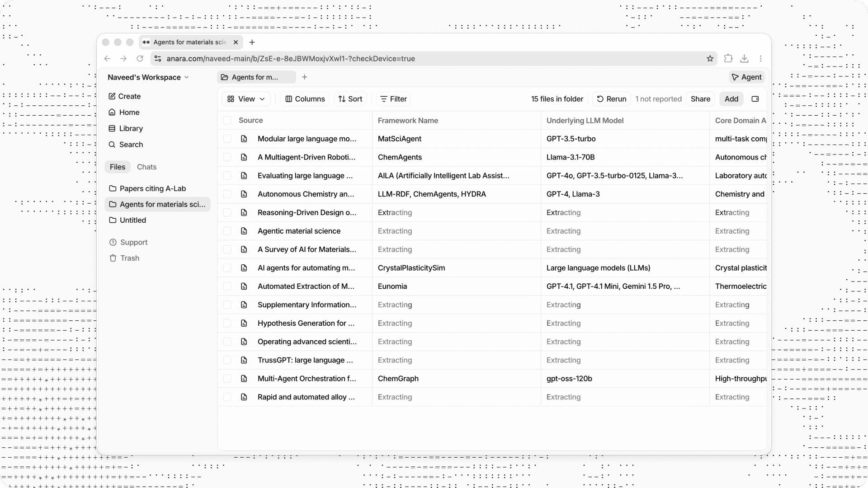
Task: Click the browser forward arrow
Action: pyautogui.click(x=123, y=59)
